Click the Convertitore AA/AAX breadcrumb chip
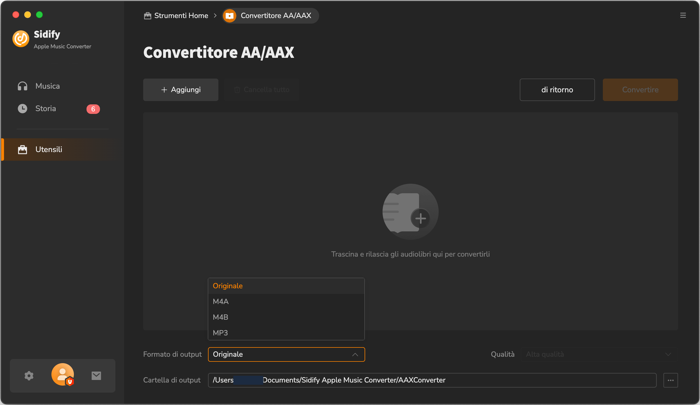Screen dimensions: 700x405 [x=271, y=16]
